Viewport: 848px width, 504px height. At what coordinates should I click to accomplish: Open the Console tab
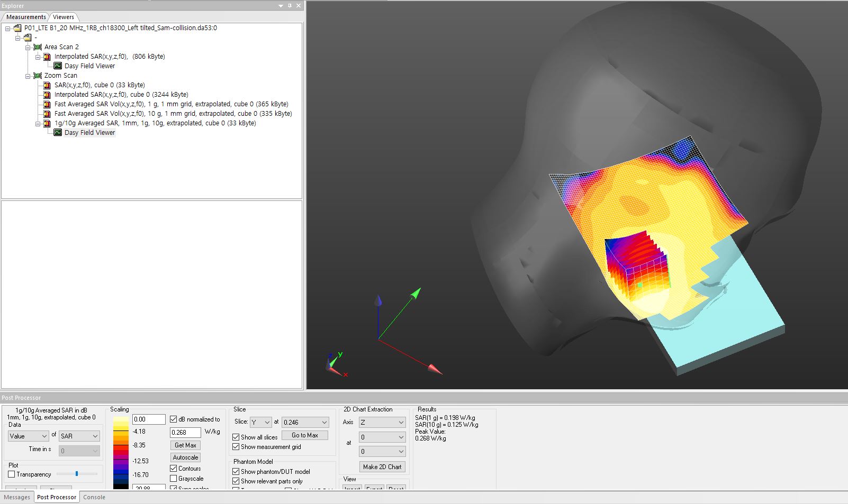(94, 497)
